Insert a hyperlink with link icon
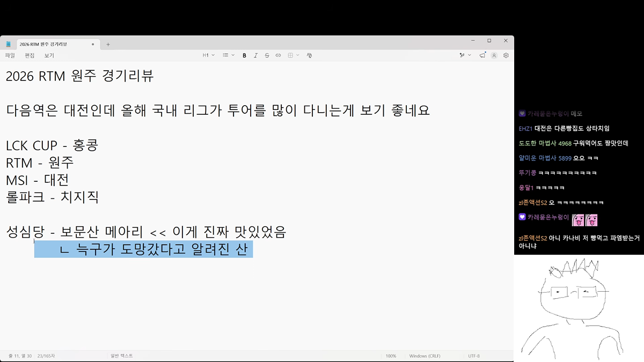644x362 pixels. (278, 55)
